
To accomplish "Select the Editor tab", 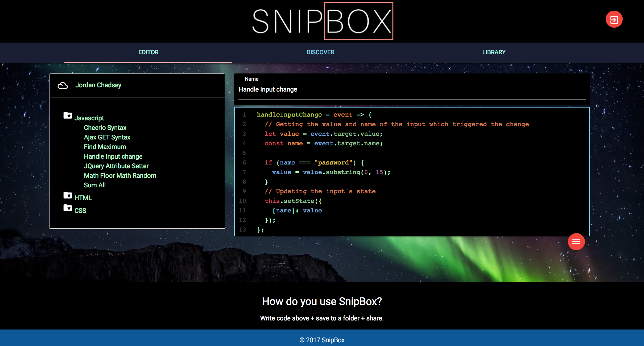I will pyautogui.click(x=148, y=52).
